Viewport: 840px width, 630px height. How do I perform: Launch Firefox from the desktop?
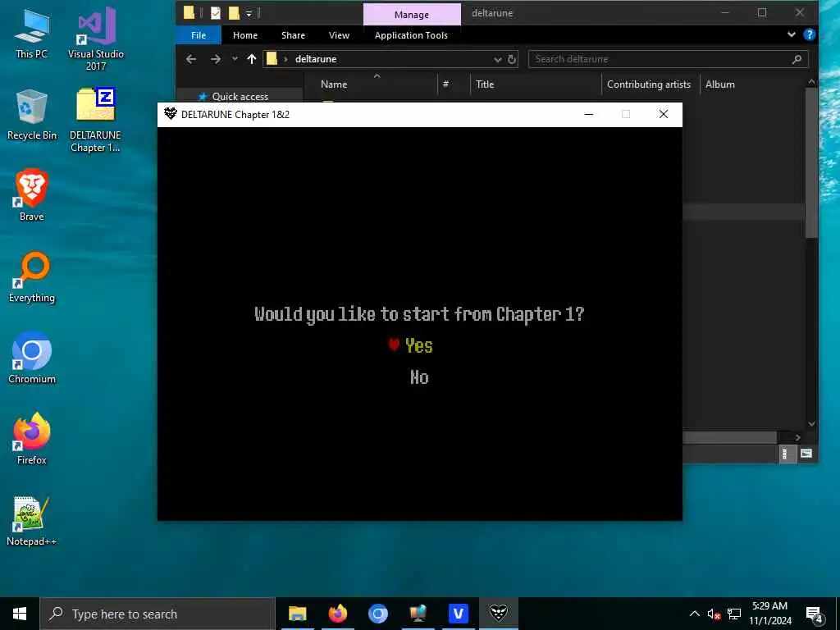(32, 439)
